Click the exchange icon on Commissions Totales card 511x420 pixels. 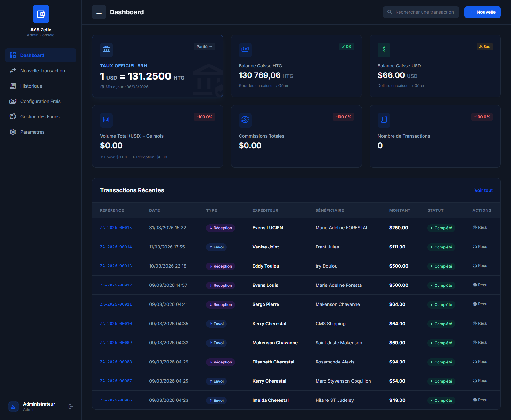tap(245, 120)
